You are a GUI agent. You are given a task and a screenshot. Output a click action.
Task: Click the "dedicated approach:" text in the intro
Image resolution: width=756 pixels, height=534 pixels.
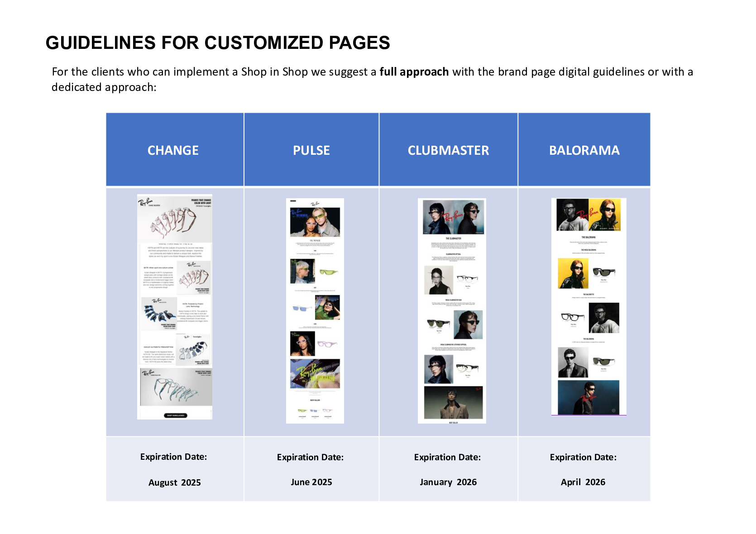click(x=104, y=87)
